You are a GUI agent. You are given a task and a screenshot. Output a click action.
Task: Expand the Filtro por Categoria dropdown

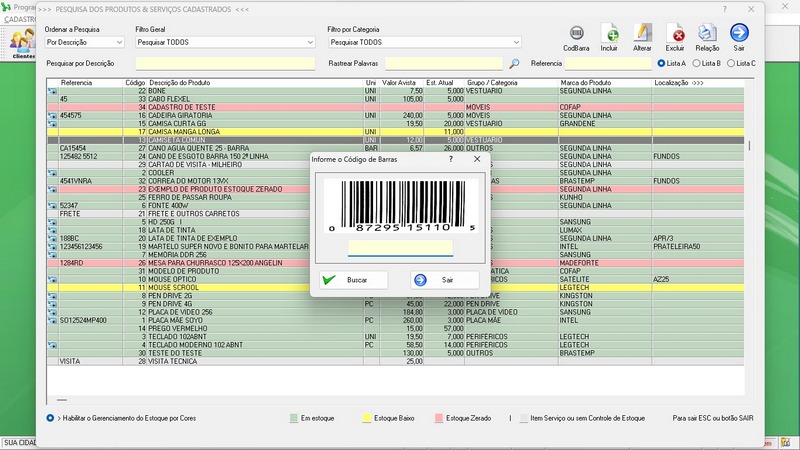tap(425, 43)
